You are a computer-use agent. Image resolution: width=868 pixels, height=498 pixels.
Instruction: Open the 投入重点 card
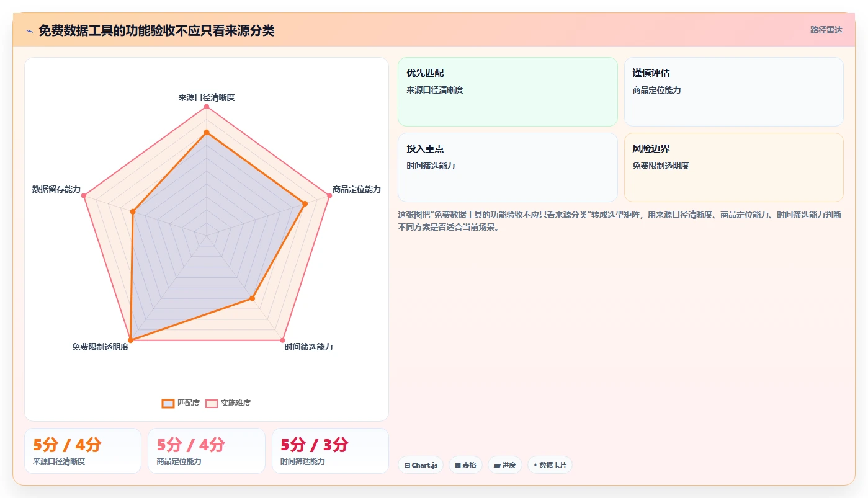[508, 167]
